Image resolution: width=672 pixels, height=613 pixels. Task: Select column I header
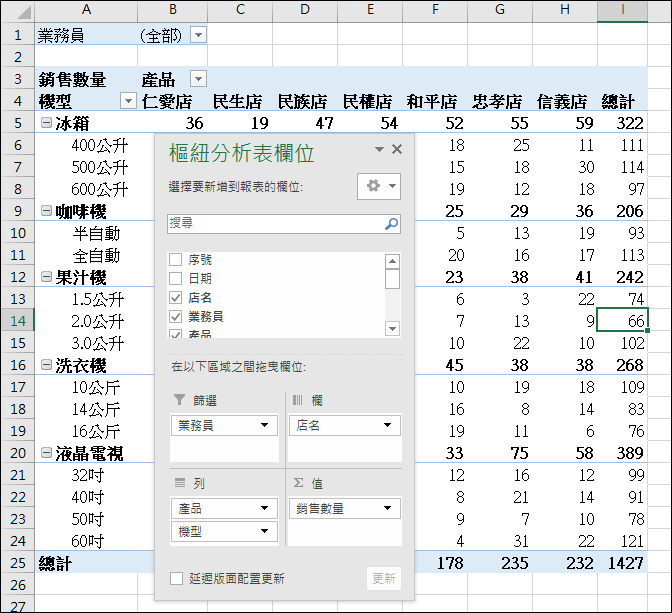tap(622, 10)
